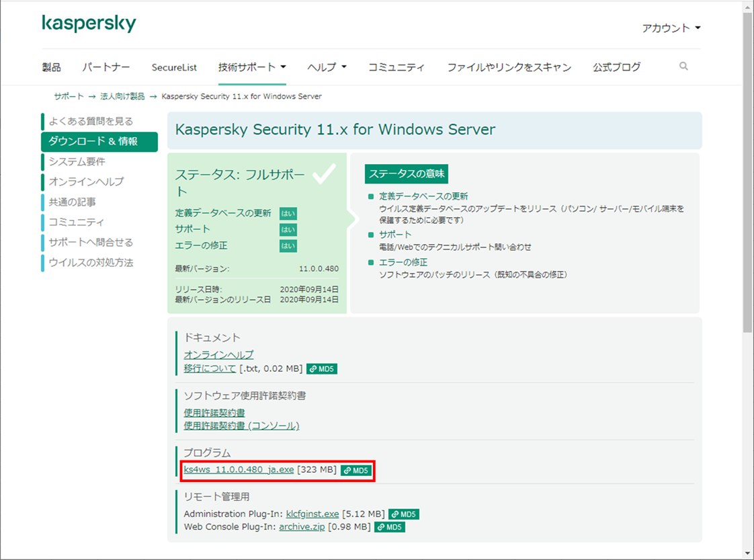
Task: Open the 公式ブログ nav item
Action: (x=616, y=67)
